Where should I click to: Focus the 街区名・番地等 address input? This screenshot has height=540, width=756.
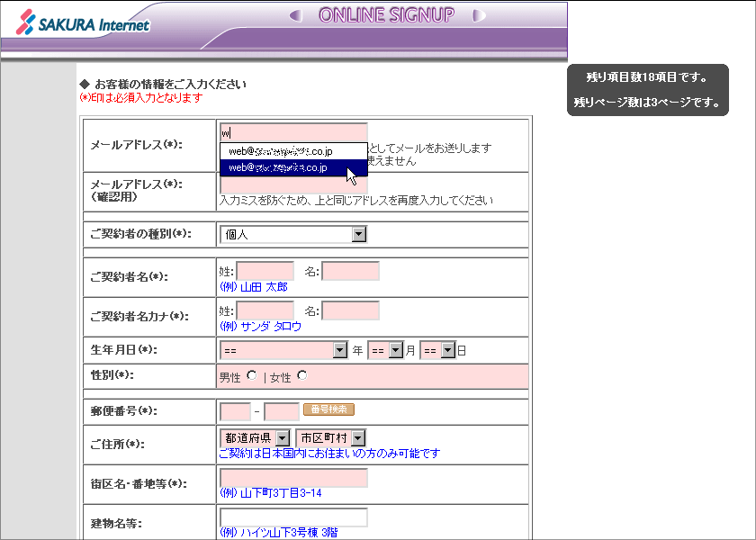coord(293,478)
